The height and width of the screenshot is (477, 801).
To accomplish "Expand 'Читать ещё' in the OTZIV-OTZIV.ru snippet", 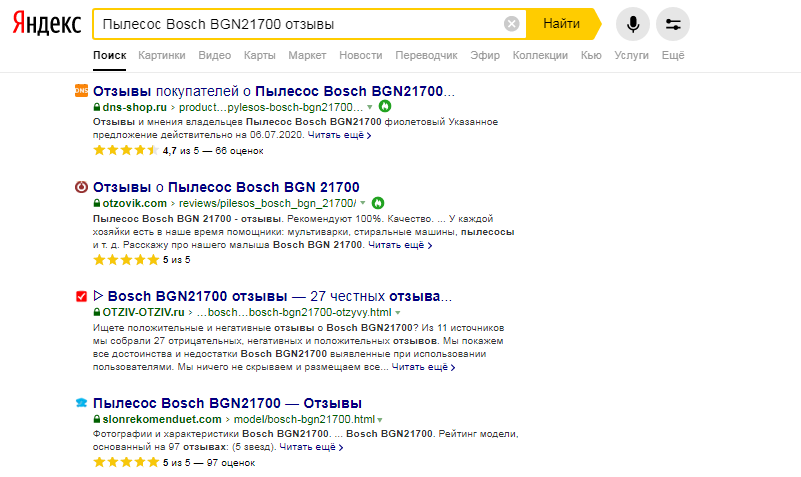I will (x=422, y=368).
